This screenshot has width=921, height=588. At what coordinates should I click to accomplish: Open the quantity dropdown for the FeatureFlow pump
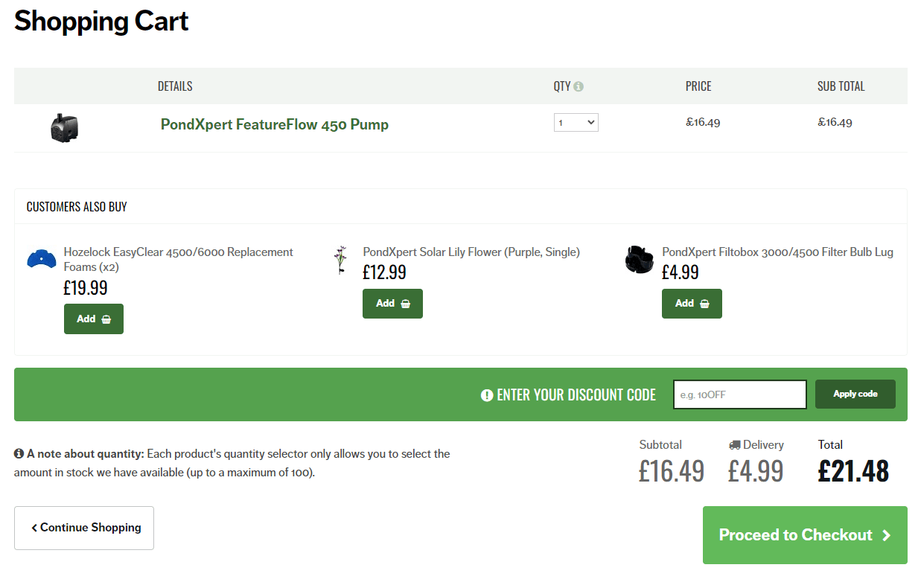(576, 122)
